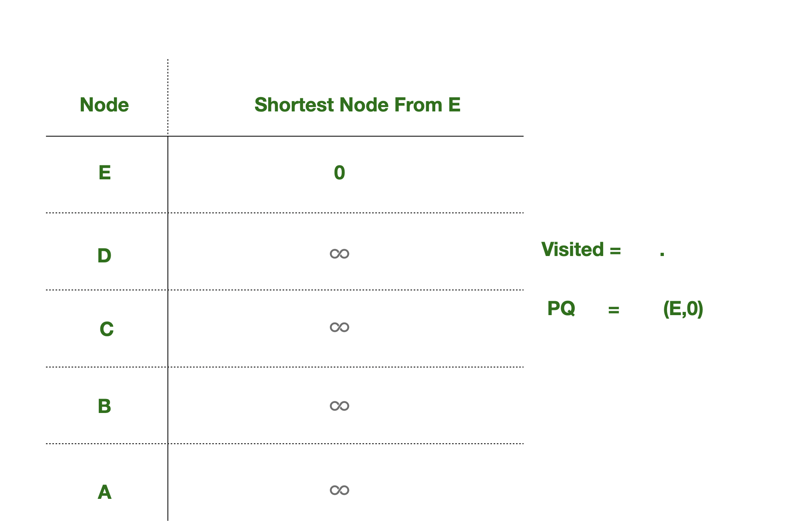Click the Shortest Node From E header
This screenshot has height=532, width=791.
coord(357,105)
